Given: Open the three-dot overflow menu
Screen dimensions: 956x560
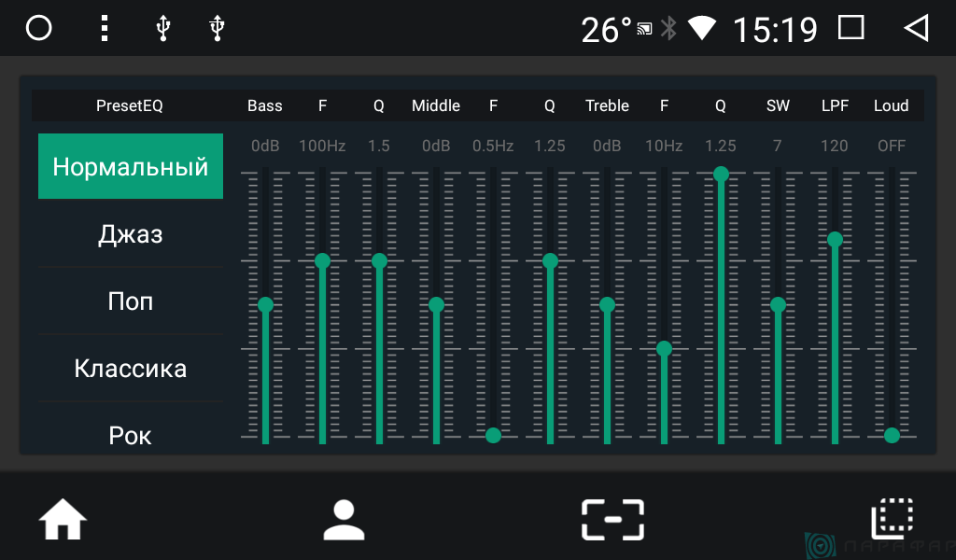Looking at the screenshot, I should click(105, 28).
